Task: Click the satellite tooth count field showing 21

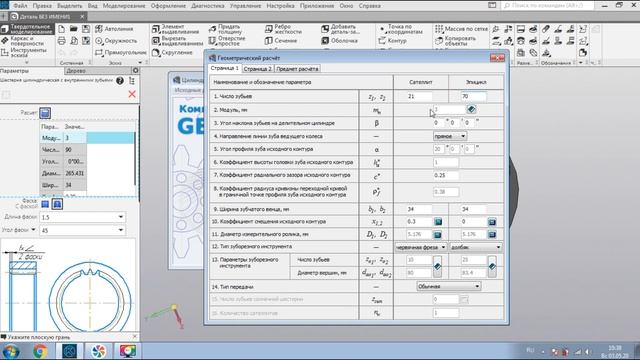Action: click(x=419, y=96)
